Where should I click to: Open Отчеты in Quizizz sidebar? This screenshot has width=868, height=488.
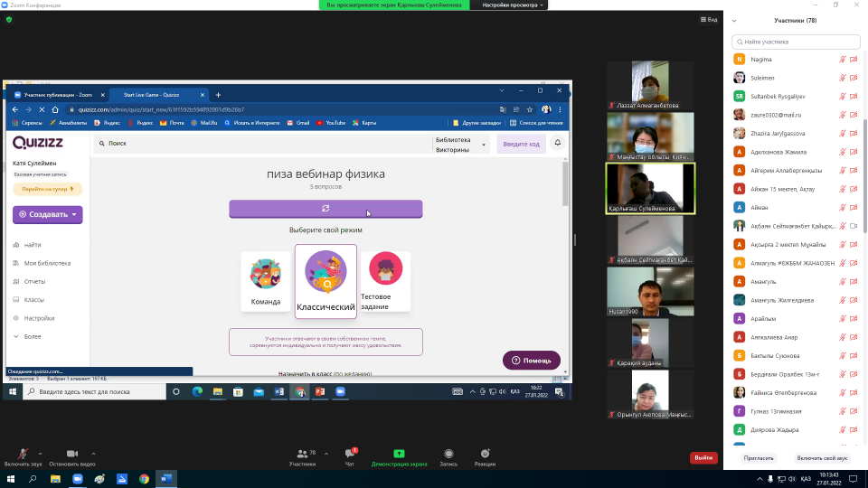pyautogui.click(x=34, y=282)
